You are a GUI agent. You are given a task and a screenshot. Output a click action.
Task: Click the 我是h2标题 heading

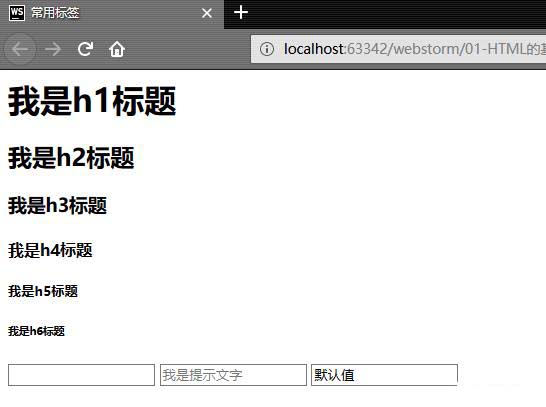(x=71, y=158)
